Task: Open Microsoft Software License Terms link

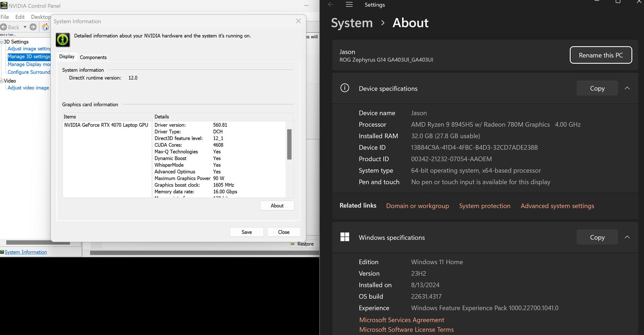Action: pos(406,330)
